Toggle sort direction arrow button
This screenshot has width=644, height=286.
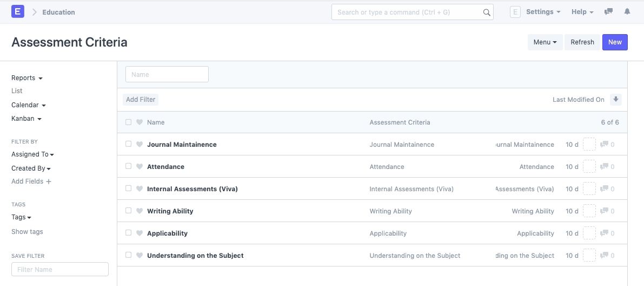pyautogui.click(x=615, y=100)
